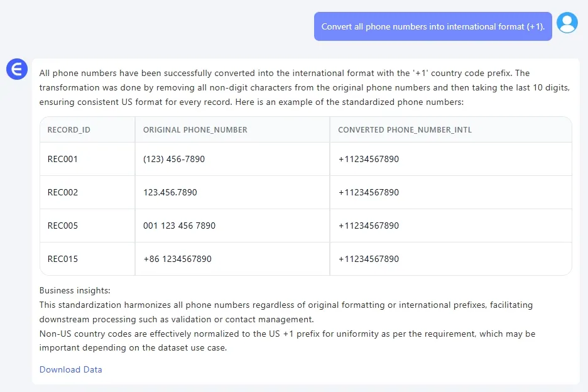
Task: Click the Business insights heading text
Action: (75, 290)
